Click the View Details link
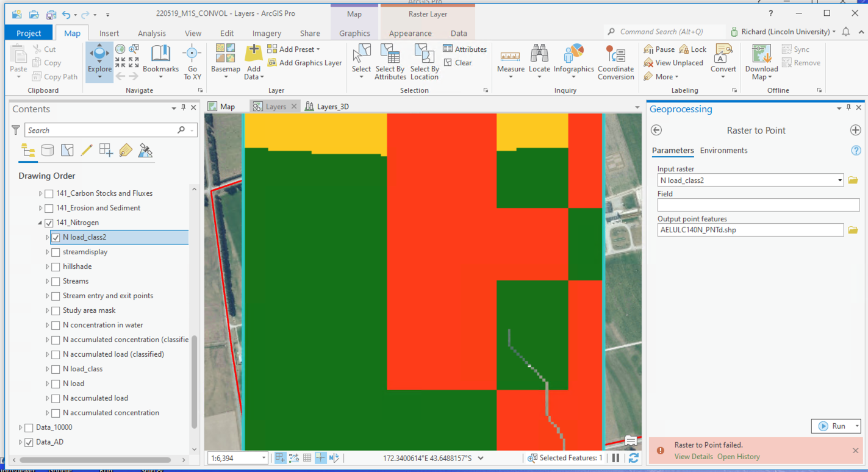 click(x=693, y=457)
